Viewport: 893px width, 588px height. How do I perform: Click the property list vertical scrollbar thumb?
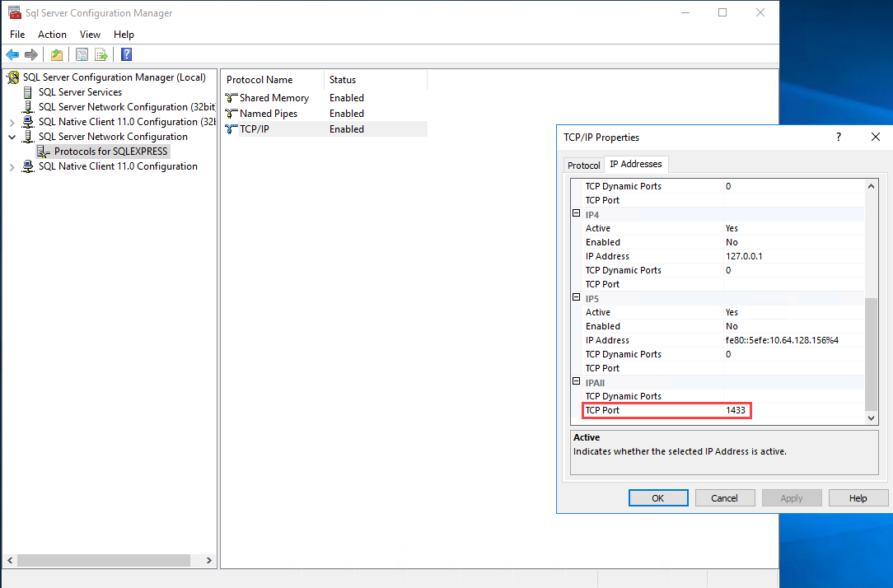tap(871, 353)
